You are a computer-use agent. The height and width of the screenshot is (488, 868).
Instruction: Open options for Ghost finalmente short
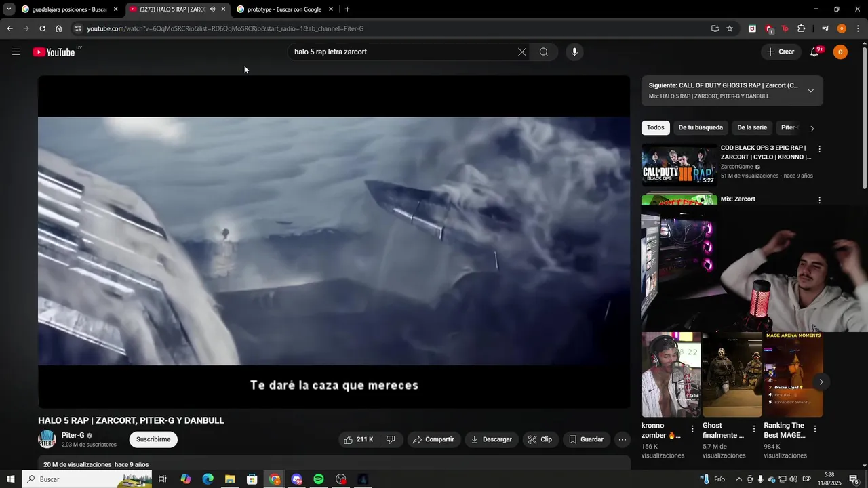[753, 429]
